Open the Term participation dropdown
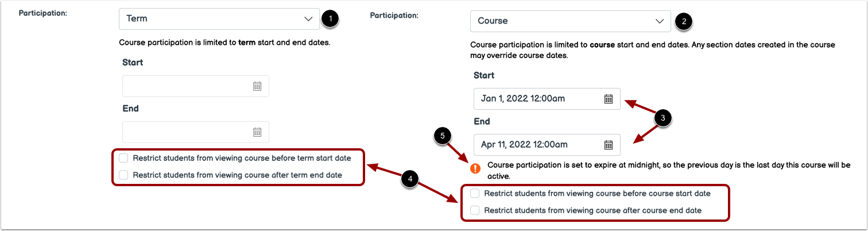This screenshot has height=231, width=868. coord(219,18)
